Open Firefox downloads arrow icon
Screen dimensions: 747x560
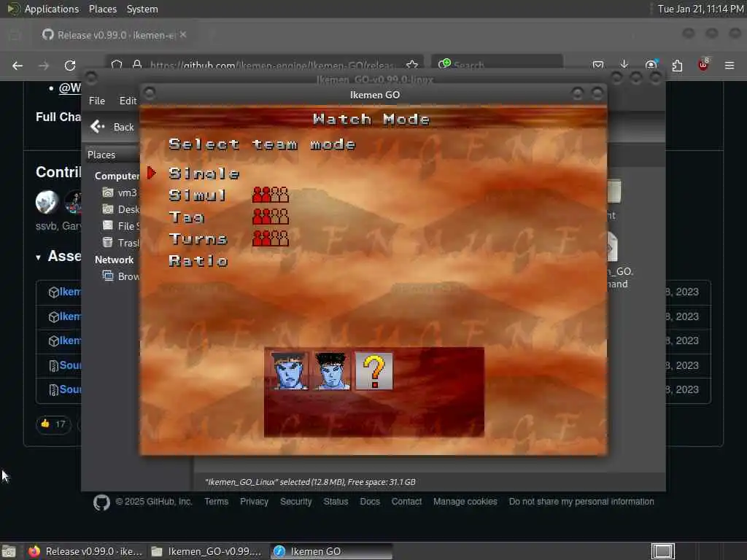pyautogui.click(x=624, y=64)
